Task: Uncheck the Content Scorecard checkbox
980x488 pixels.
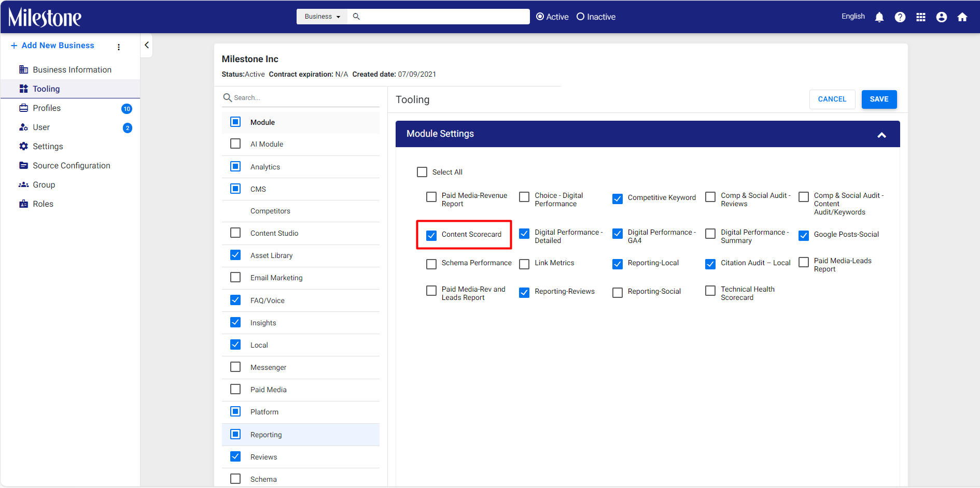Action: (x=431, y=235)
